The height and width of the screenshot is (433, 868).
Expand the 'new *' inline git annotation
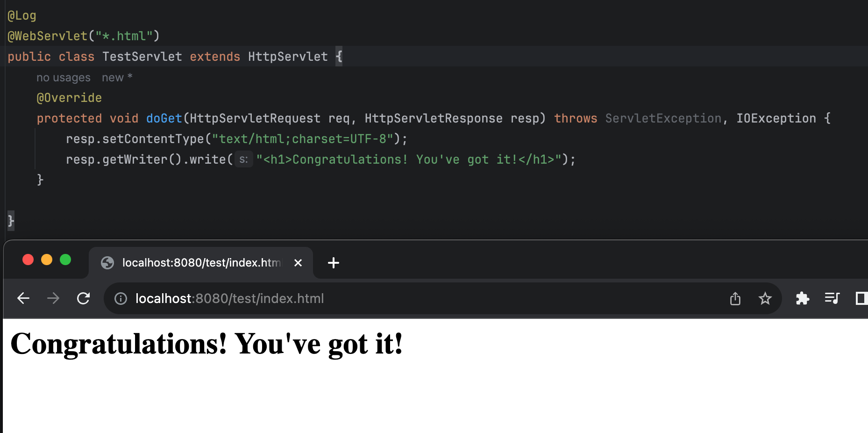pyautogui.click(x=117, y=77)
